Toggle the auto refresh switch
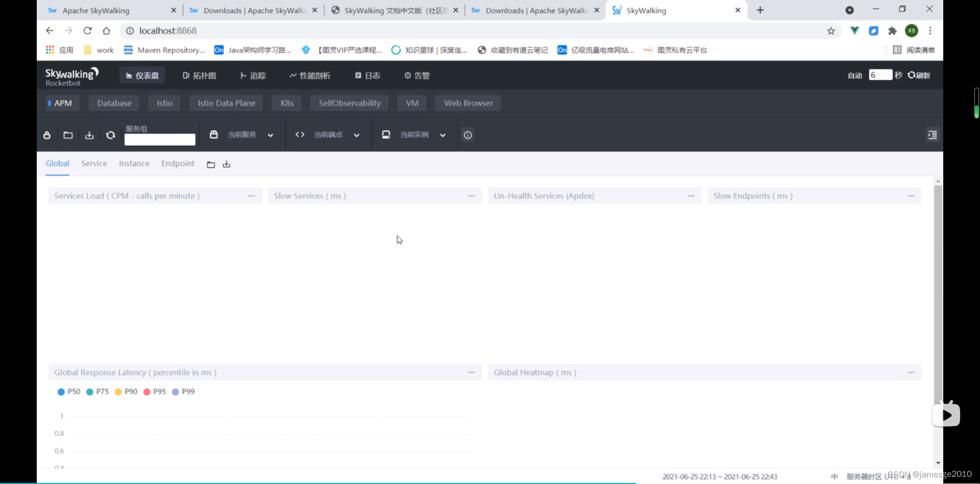Image resolution: width=980 pixels, height=484 pixels. click(855, 75)
